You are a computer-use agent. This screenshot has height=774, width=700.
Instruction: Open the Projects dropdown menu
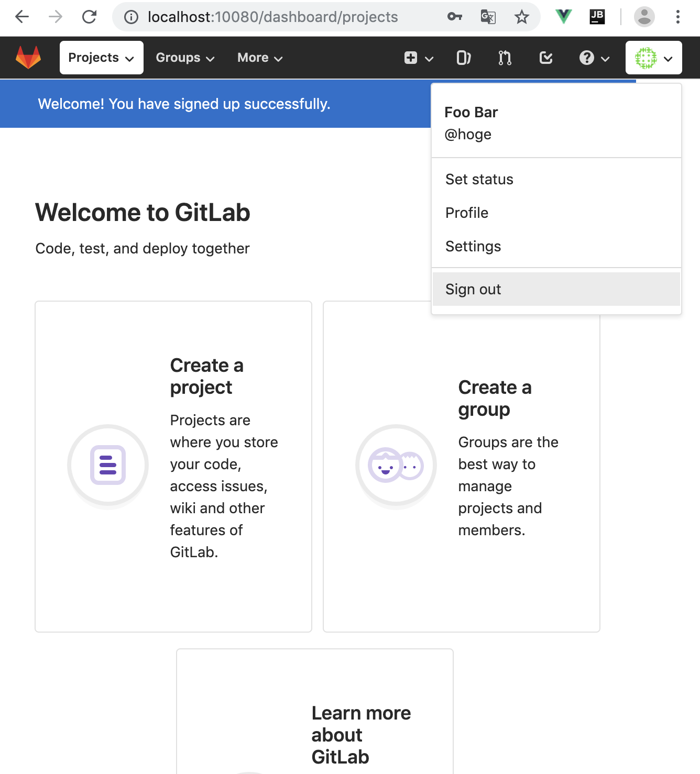pos(102,58)
